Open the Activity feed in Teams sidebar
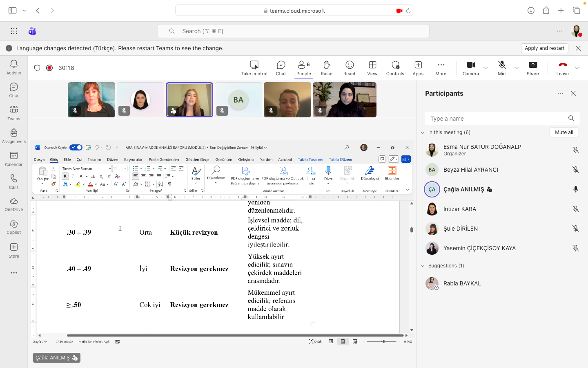This screenshot has height=368, width=588. (x=13, y=67)
